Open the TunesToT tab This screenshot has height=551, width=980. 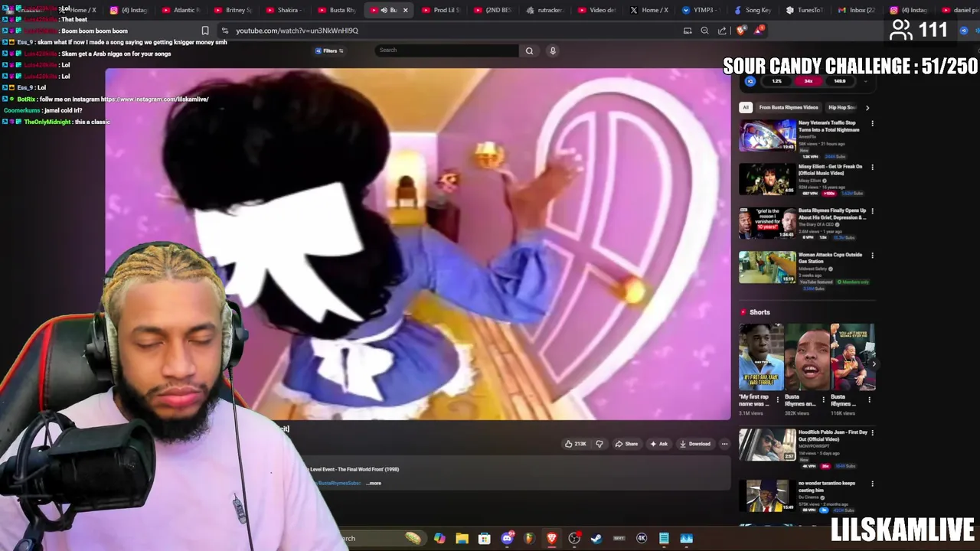[804, 10]
